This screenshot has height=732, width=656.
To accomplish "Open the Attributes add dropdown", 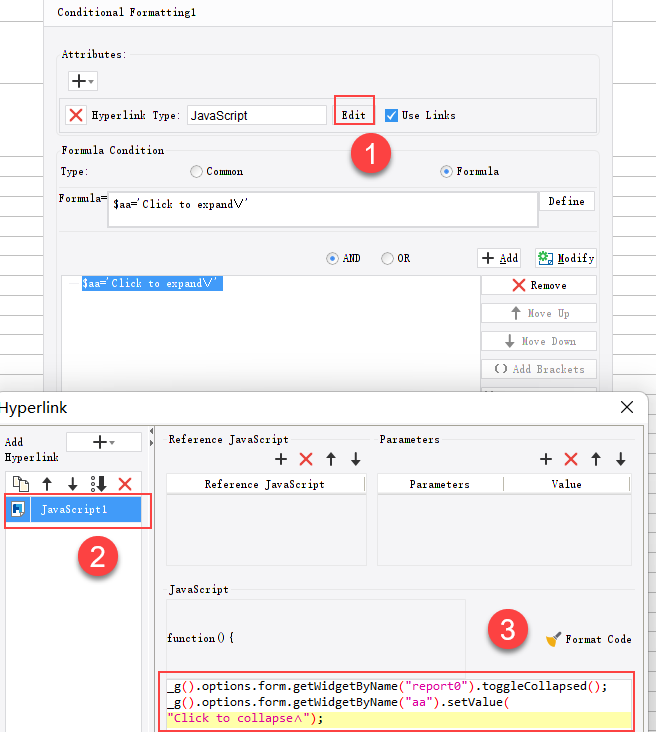I will [x=83, y=81].
